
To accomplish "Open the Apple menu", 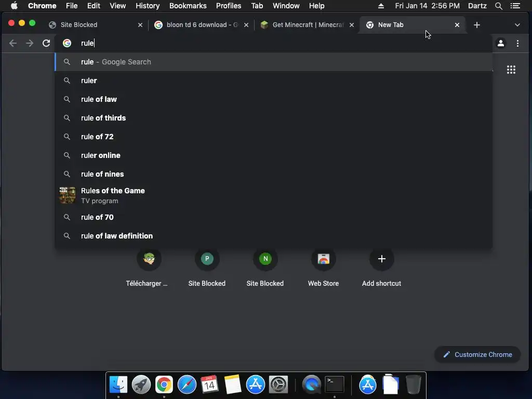I will 14,6.
